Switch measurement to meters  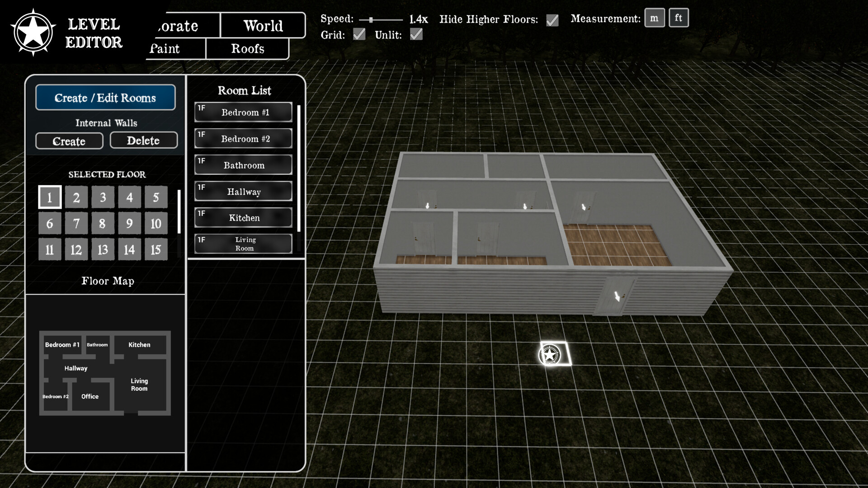(654, 18)
